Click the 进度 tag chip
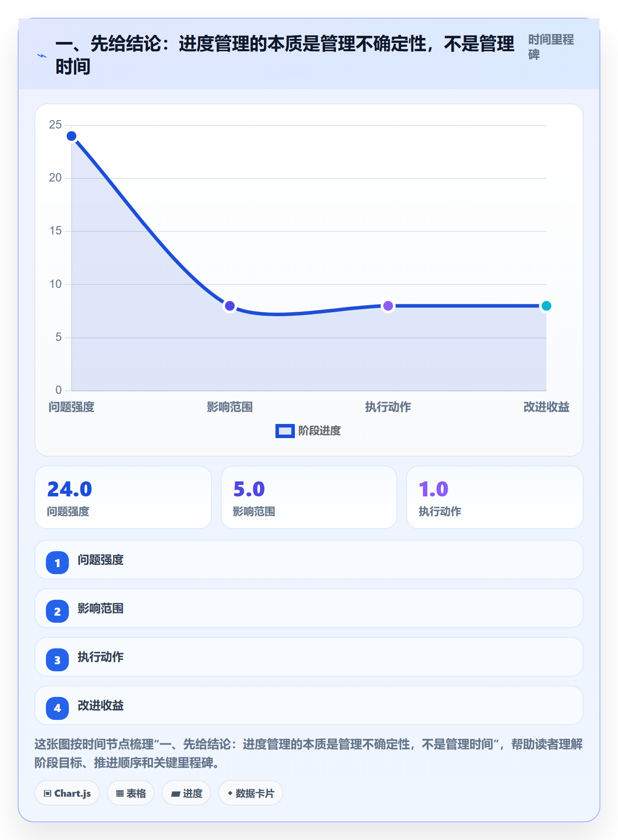Viewport: 618px width, 840px height. click(x=186, y=793)
